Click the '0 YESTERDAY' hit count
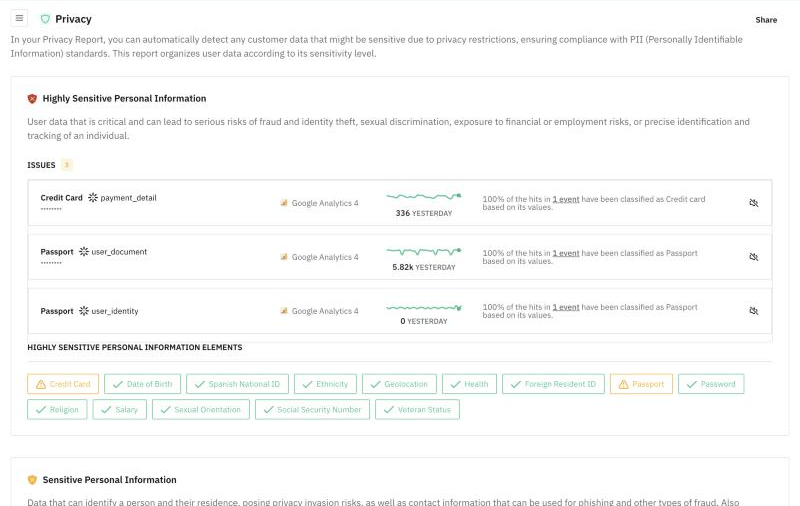 tap(424, 321)
